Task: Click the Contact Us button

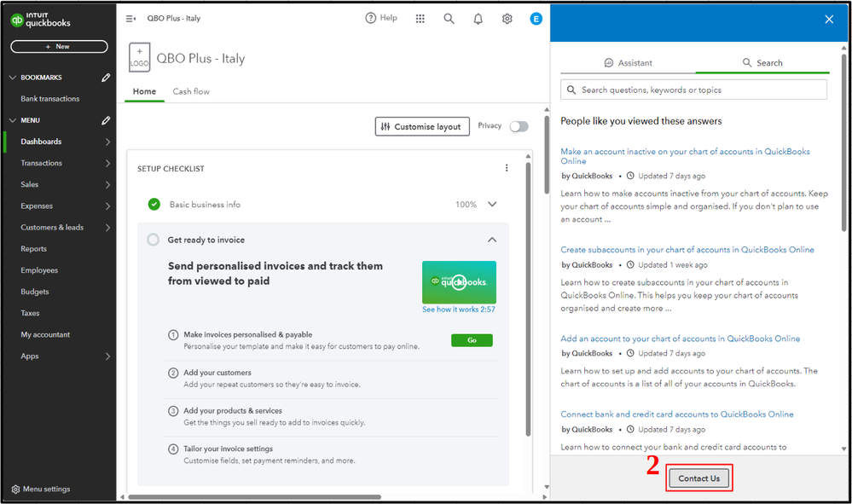Action: point(698,478)
